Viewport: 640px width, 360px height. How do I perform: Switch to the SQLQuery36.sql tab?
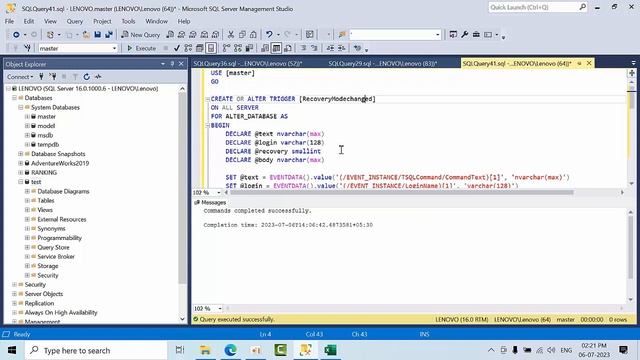[x=248, y=64]
